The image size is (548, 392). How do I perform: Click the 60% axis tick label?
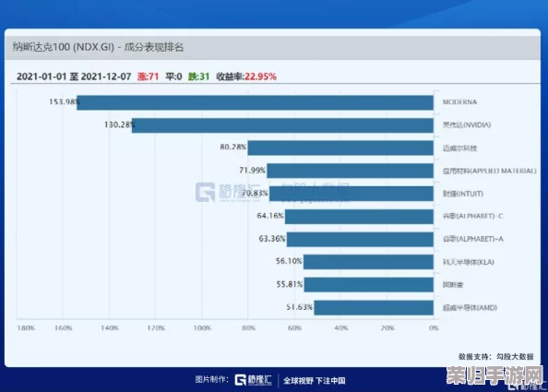[x=294, y=328]
